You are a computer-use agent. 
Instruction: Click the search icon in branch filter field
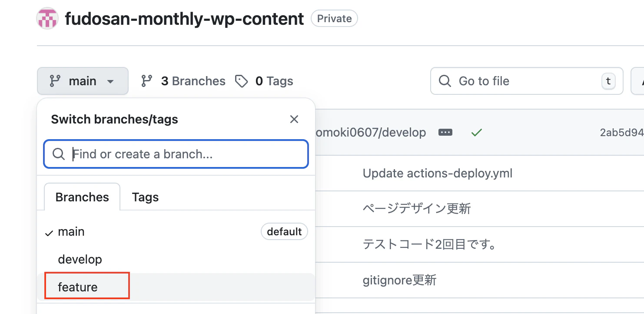click(59, 154)
